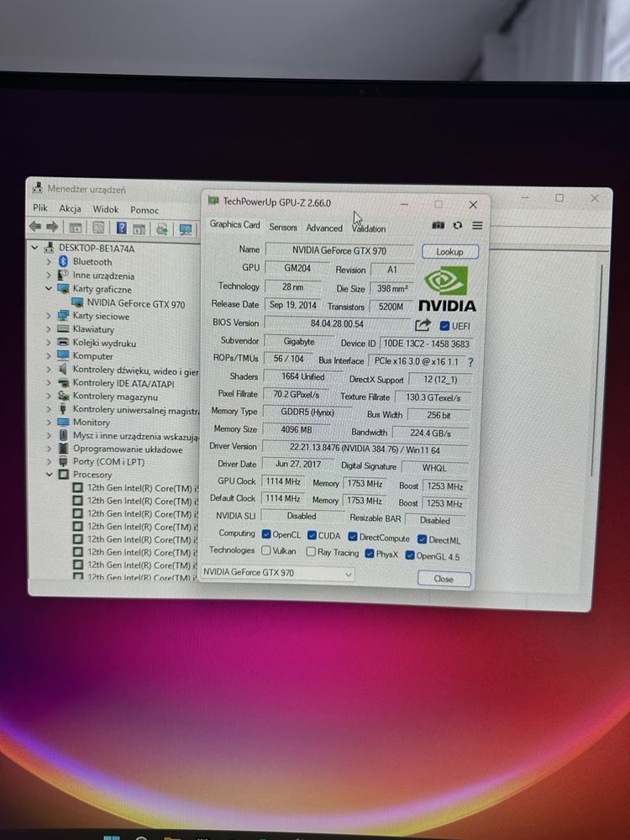Open the Plik menu
The image size is (630, 840).
pyautogui.click(x=40, y=207)
